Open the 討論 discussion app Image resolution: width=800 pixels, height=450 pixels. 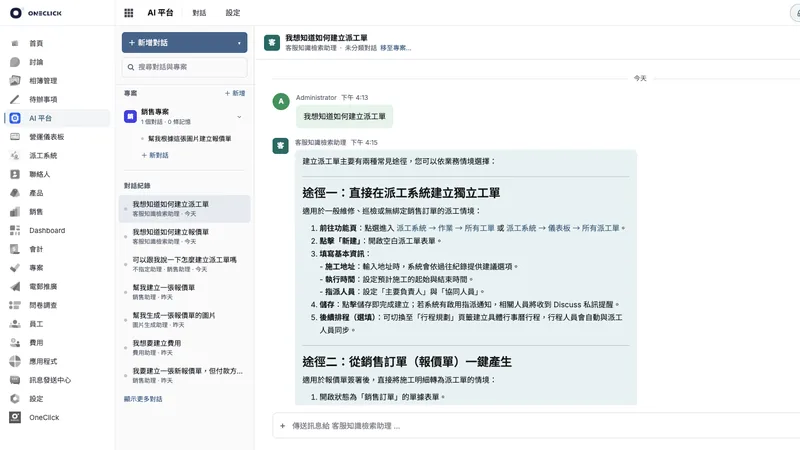(x=36, y=62)
